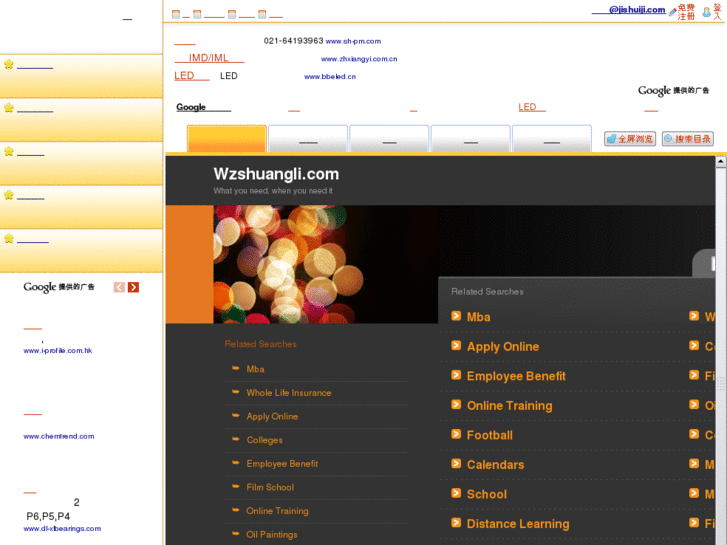Open full-screen browsing with 全屏浏览 button
The image size is (727, 545).
630,139
